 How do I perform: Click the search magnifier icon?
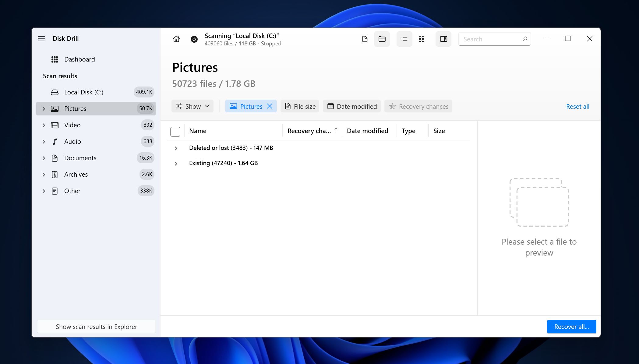[x=525, y=39]
